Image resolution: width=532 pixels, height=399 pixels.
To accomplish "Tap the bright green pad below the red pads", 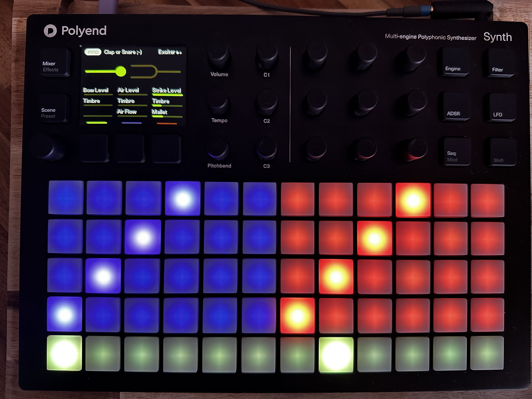I will (x=336, y=355).
